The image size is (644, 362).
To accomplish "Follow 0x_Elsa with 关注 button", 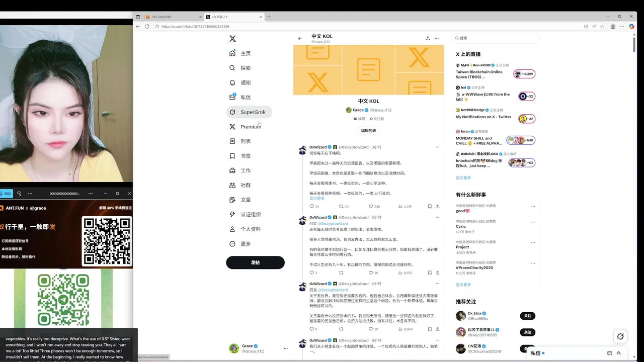I will pos(527,316).
